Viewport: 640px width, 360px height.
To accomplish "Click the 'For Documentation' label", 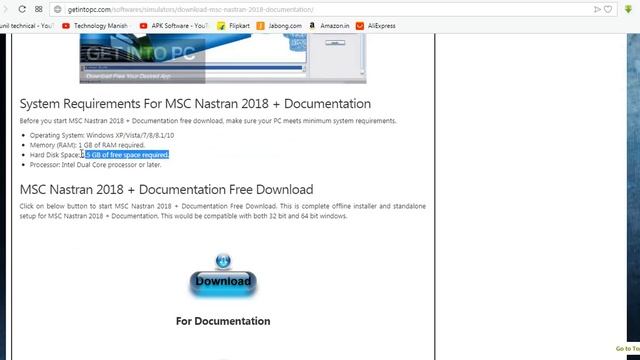I will point(223,321).
